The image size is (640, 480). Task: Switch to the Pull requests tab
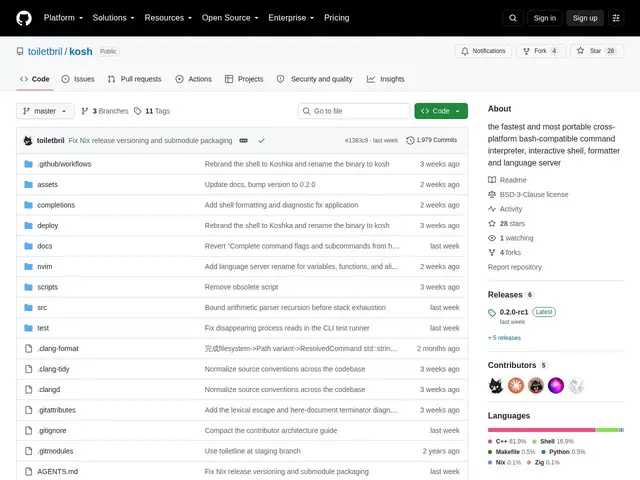click(x=134, y=79)
